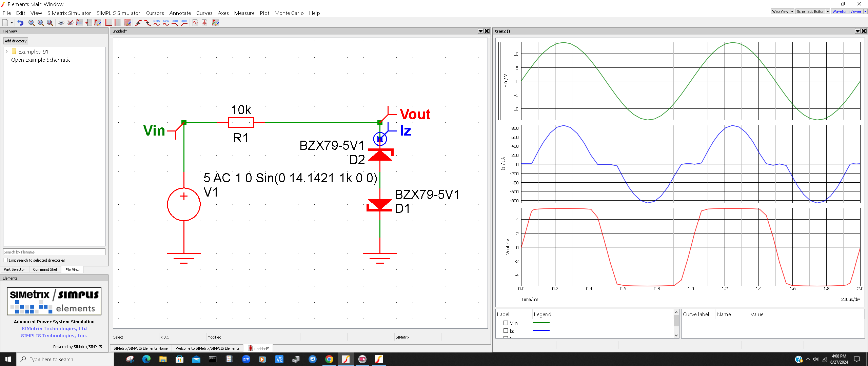Click the sine wave page icon

click(195, 23)
